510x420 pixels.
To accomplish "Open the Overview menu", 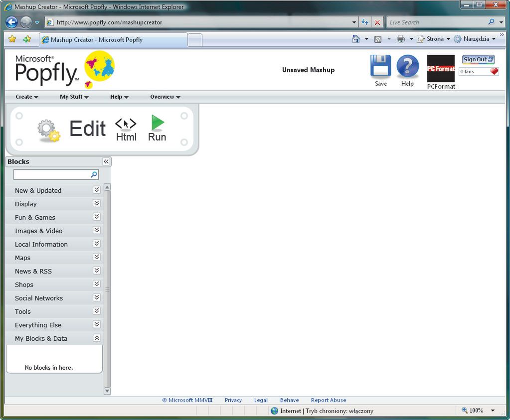I will (x=165, y=97).
